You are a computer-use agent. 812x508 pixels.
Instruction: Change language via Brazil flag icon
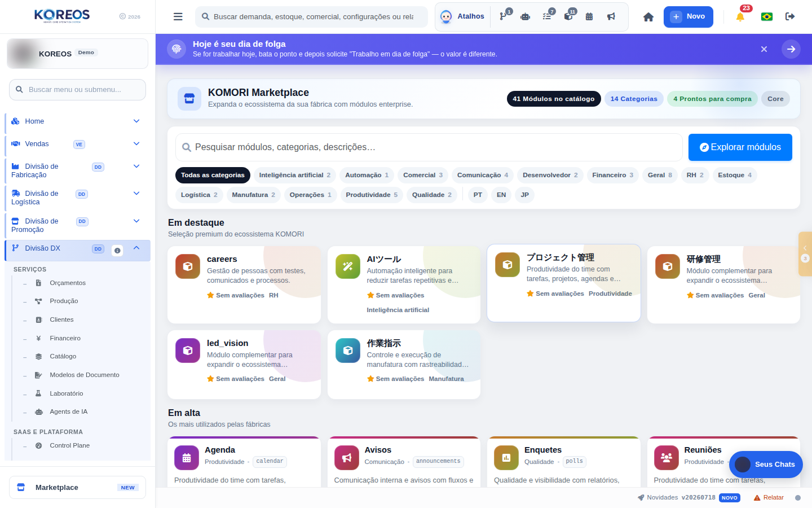(767, 16)
